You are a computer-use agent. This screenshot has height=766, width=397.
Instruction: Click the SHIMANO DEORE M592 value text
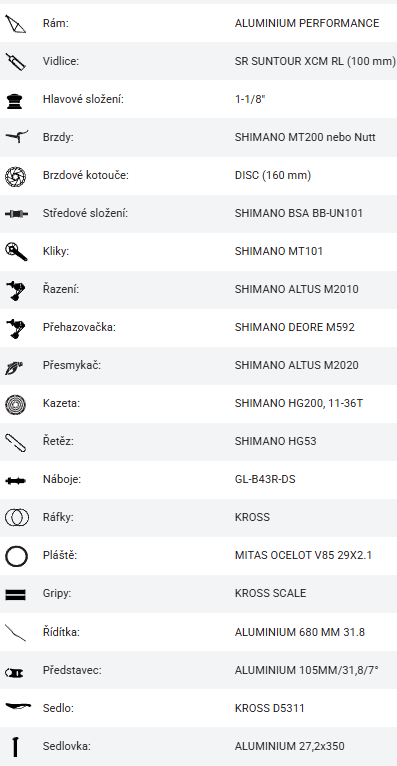[294, 327]
